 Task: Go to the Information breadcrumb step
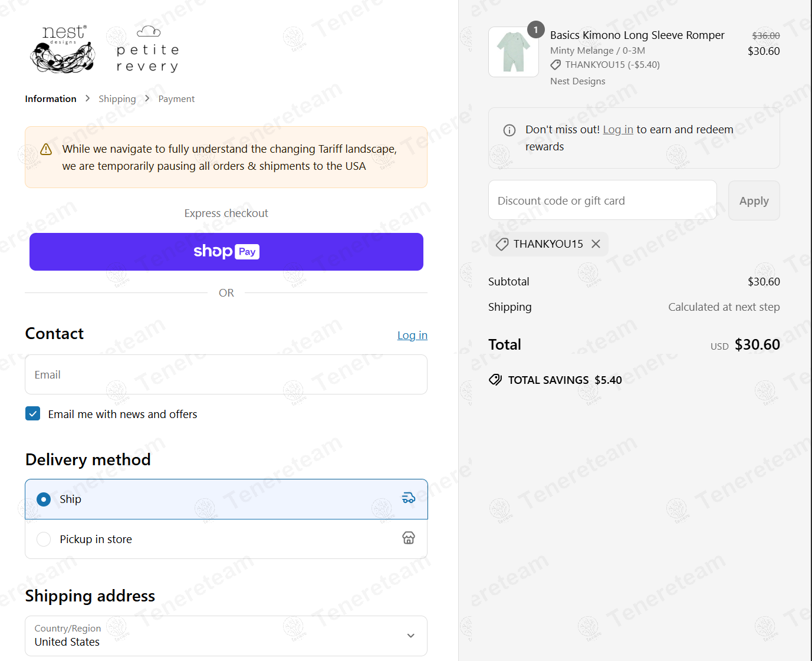click(51, 99)
